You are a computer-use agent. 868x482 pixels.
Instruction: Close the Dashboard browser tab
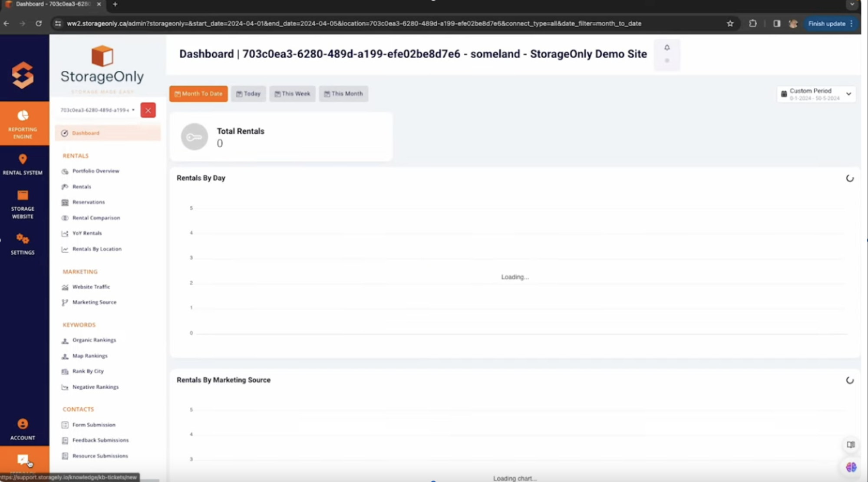99,4
